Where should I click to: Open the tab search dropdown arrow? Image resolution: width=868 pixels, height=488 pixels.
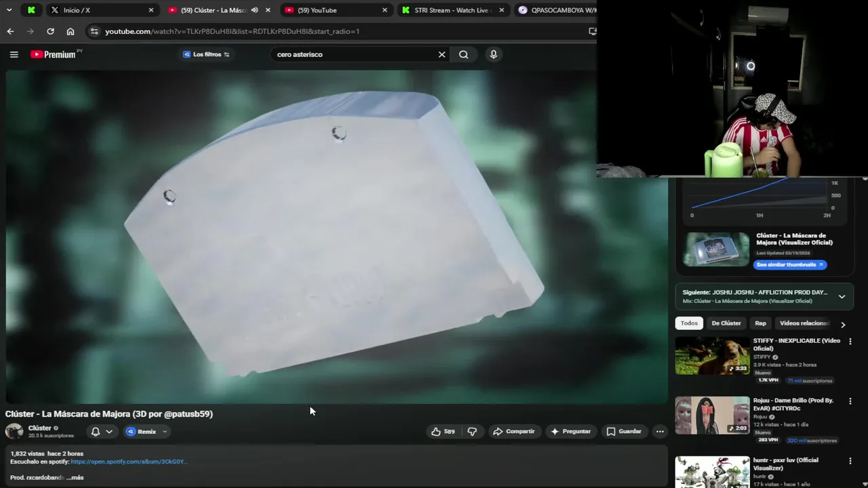click(x=10, y=10)
